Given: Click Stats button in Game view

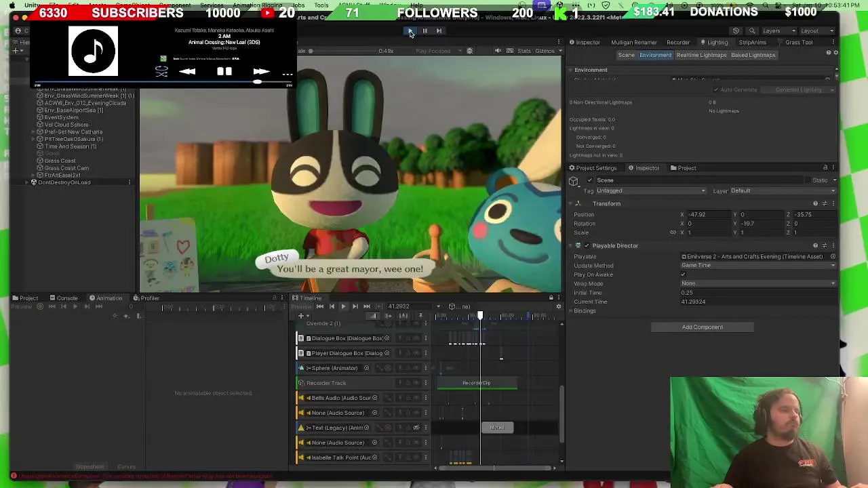Looking at the screenshot, I should (524, 51).
